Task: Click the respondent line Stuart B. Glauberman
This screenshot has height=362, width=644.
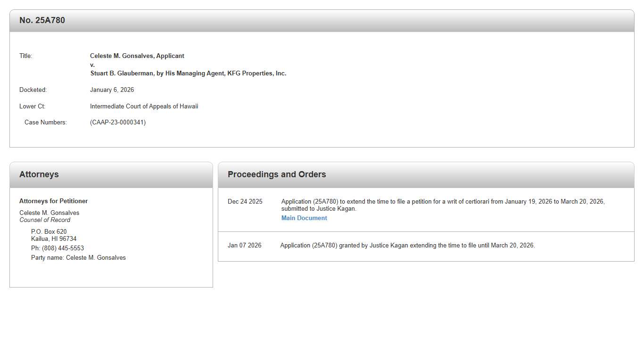Action: (188, 74)
